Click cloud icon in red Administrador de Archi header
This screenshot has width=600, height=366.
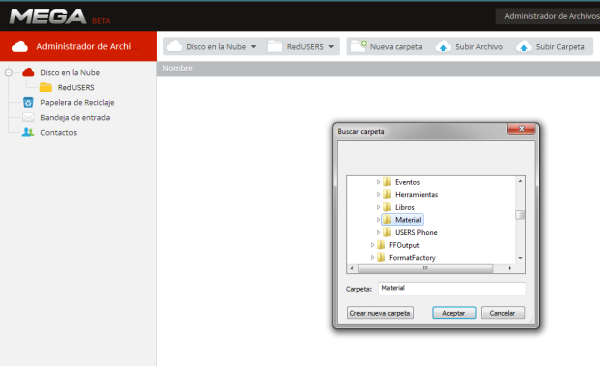[20, 47]
